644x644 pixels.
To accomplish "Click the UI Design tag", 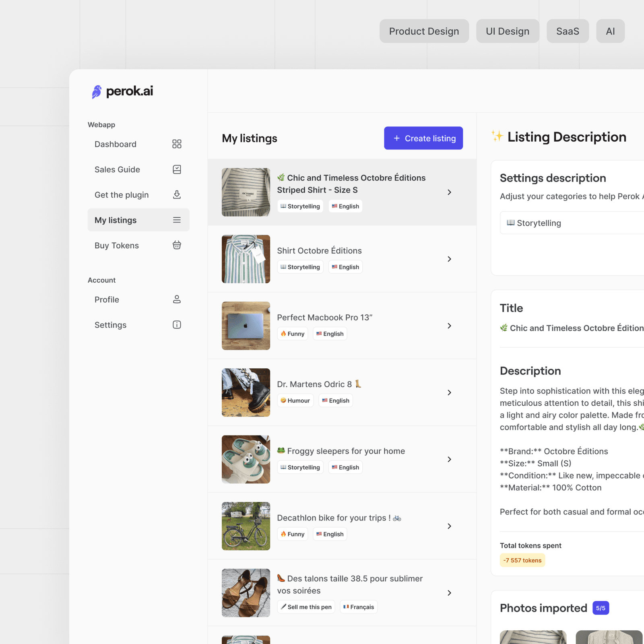I will tap(508, 31).
